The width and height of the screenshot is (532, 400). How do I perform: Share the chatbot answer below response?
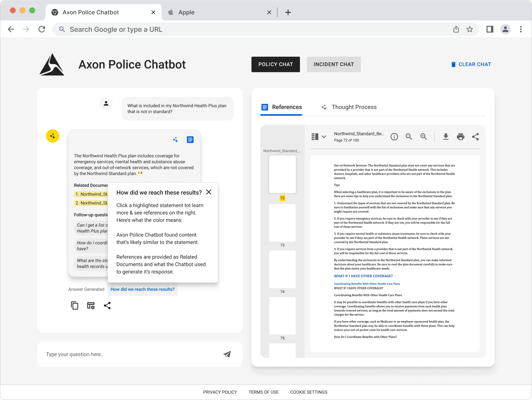pos(107,306)
